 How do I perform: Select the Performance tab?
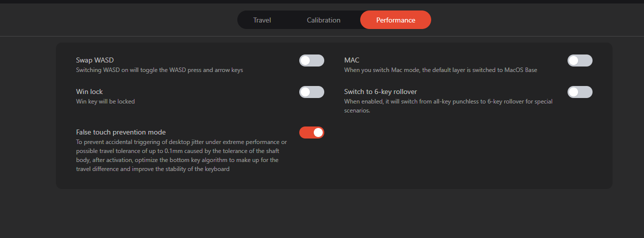tap(395, 20)
